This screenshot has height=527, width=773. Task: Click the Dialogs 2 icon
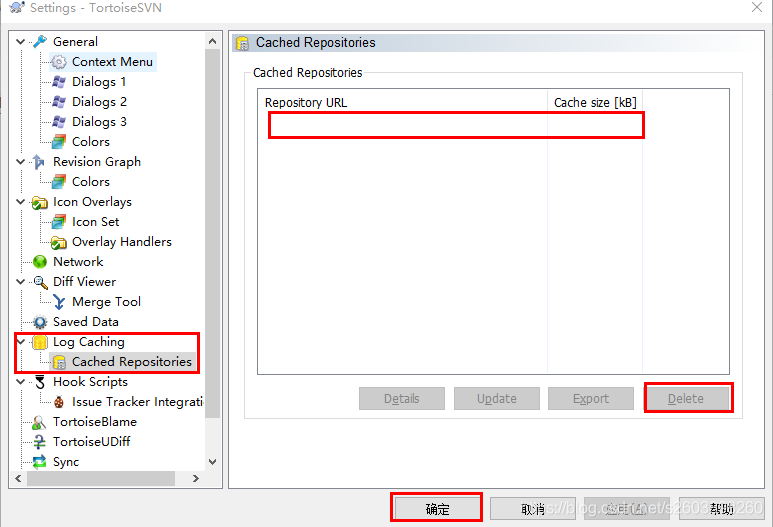(x=59, y=102)
